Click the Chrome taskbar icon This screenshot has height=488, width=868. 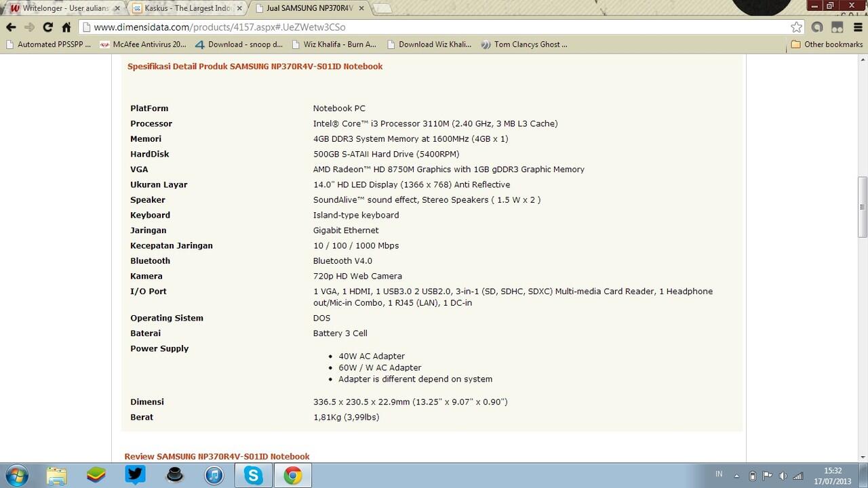point(293,475)
